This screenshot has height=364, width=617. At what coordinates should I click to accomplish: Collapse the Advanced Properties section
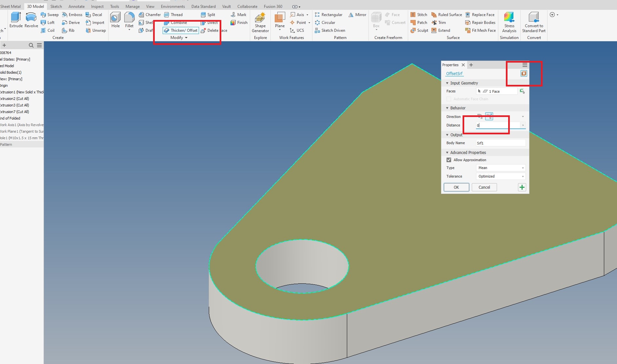click(447, 153)
